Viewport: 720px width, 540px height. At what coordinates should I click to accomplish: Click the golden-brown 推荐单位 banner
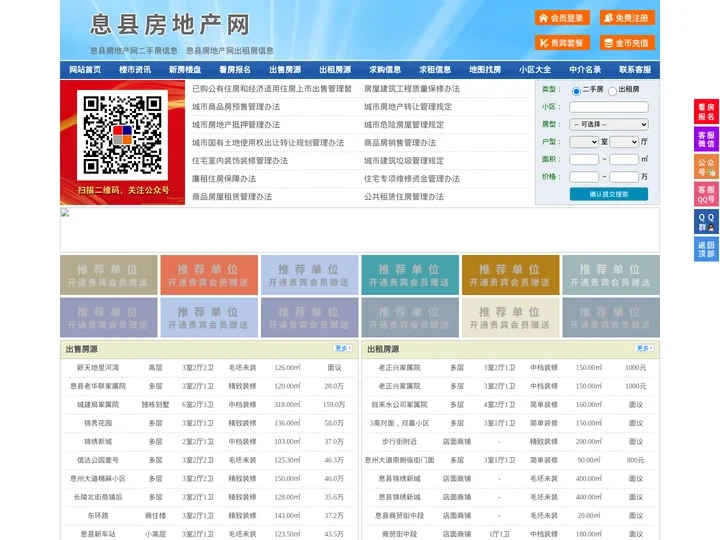511,275
